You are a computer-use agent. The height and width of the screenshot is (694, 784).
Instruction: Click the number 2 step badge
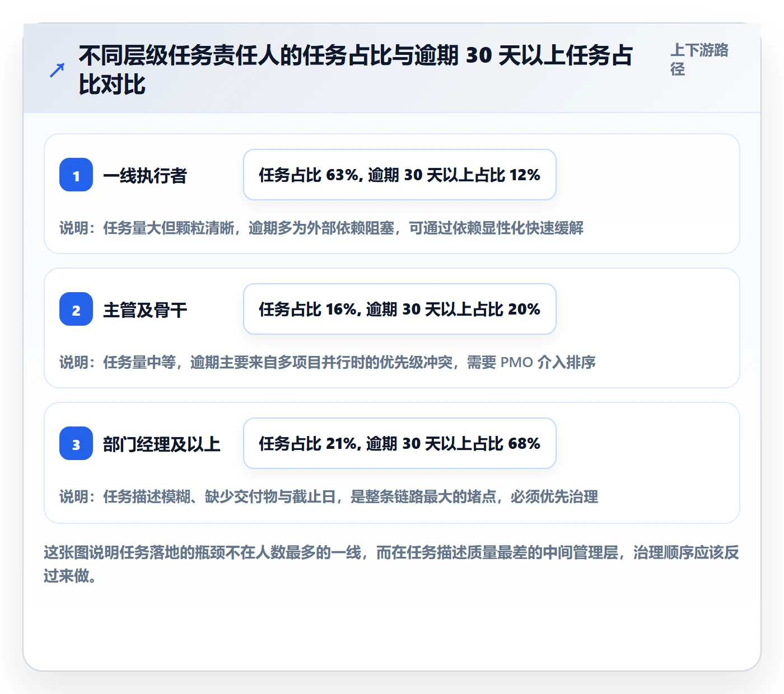pos(76,309)
